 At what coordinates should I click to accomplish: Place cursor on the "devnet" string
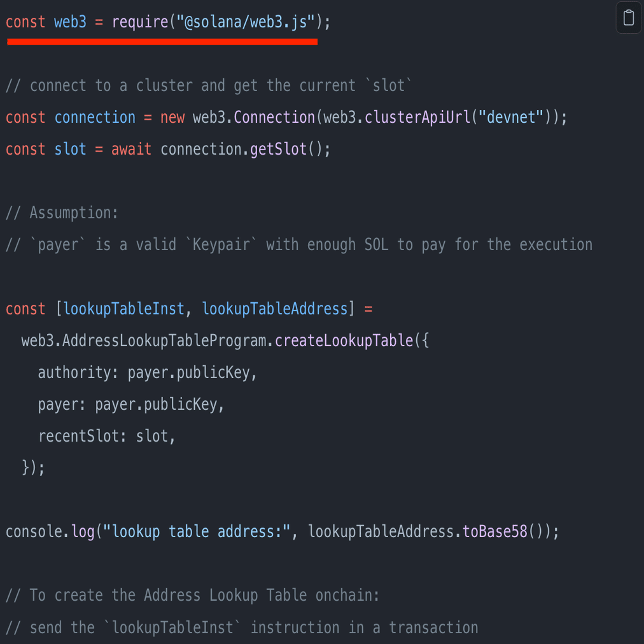point(511,118)
